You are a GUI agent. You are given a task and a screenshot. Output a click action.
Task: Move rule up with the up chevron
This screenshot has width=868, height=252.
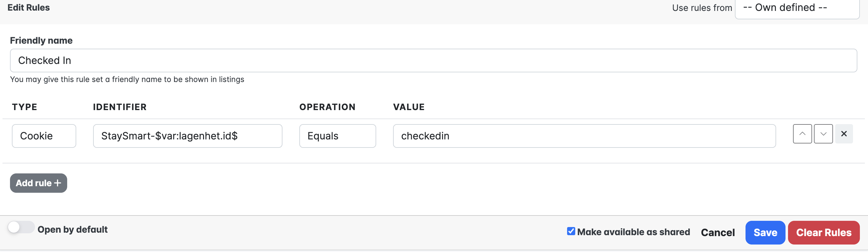(802, 134)
